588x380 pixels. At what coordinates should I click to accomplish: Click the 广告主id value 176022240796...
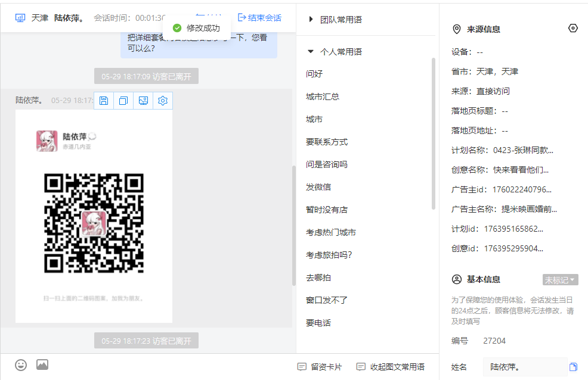(x=522, y=189)
